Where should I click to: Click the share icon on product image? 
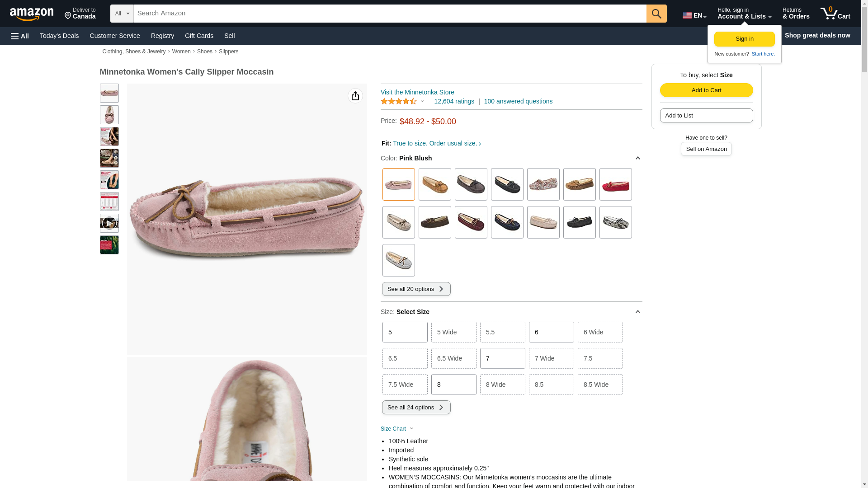tap(355, 96)
